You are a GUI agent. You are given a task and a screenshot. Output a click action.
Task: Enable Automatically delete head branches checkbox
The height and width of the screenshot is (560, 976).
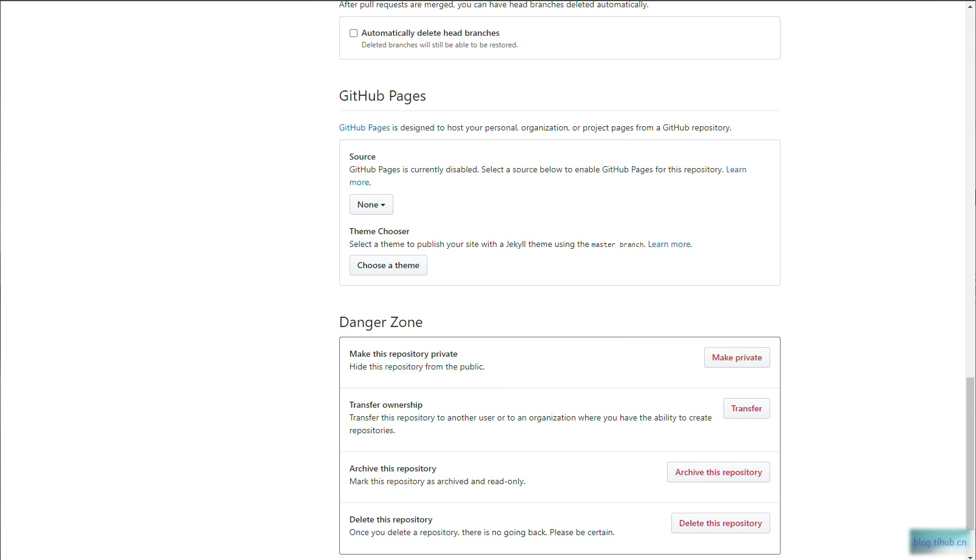click(353, 33)
